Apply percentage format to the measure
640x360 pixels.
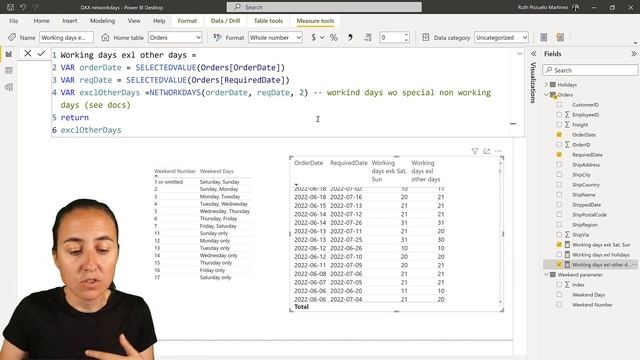tap(333, 37)
